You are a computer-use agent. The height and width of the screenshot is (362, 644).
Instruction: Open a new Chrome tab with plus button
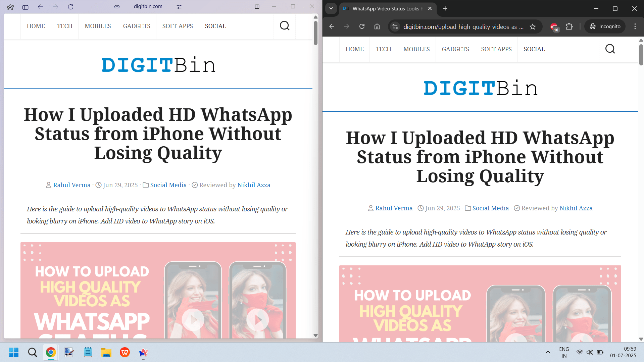click(445, 8)
